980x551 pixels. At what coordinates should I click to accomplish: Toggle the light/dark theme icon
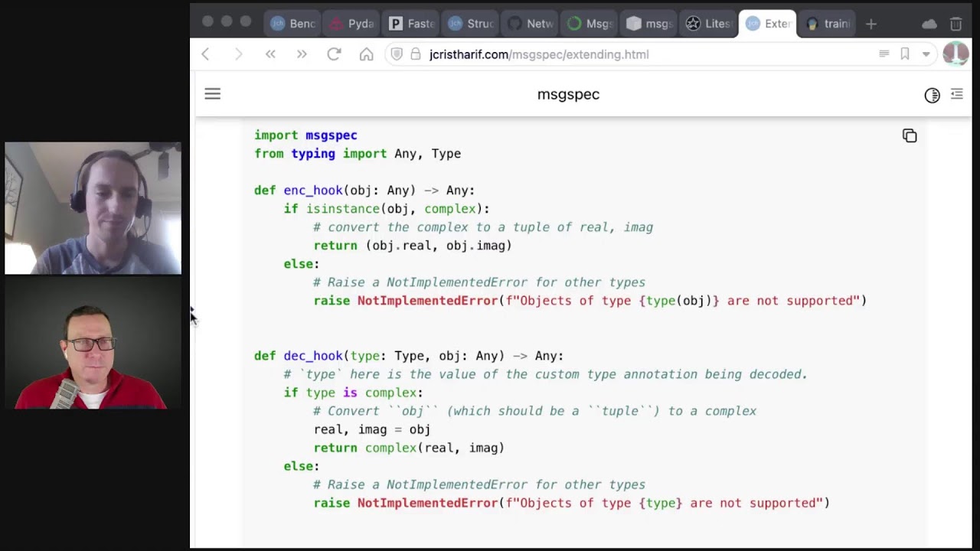pyautogui.click(x=932, y=95)
